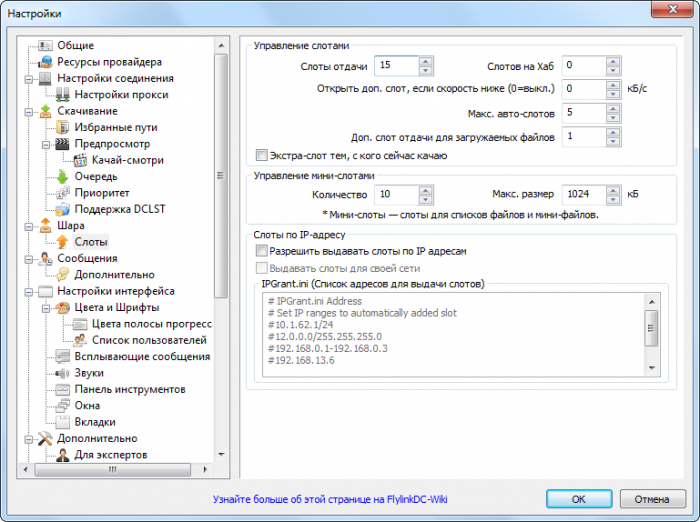Click the download icon next to Скачивание
Screen dimensions: 700x522
tap(46, 111)
